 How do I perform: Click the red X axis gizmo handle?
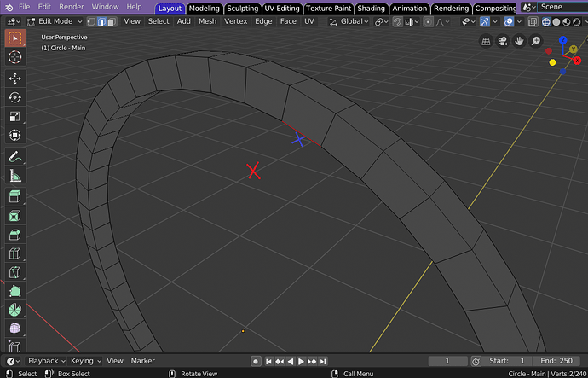pos(577,61)
